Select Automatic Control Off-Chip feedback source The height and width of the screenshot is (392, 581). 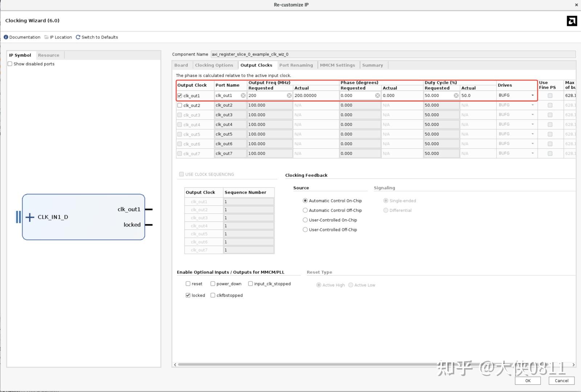[305, 211]
